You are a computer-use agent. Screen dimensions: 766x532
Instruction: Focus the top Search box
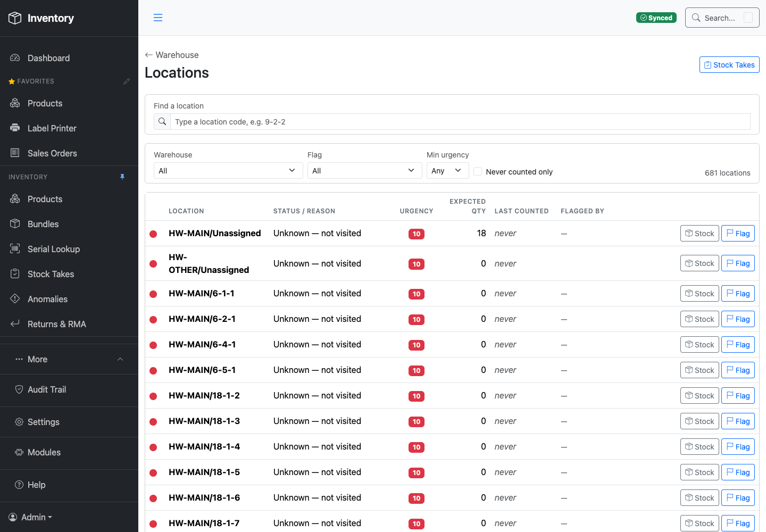[722, 18]
